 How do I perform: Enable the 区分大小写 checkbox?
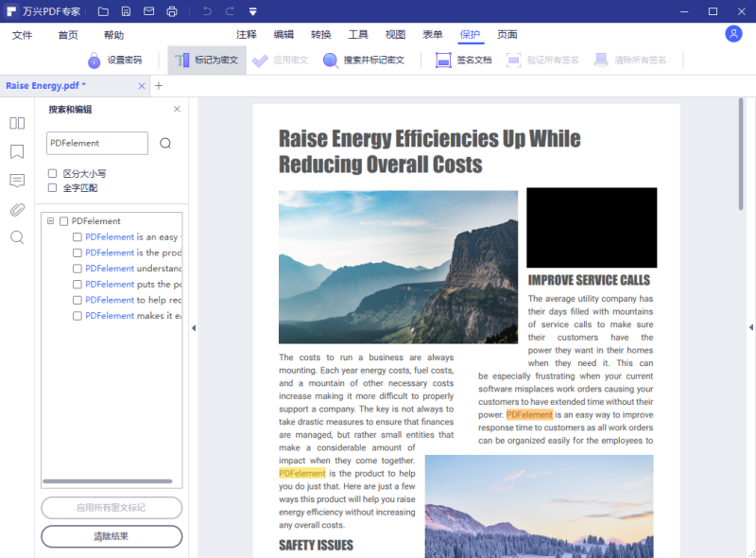pos(53,173)
